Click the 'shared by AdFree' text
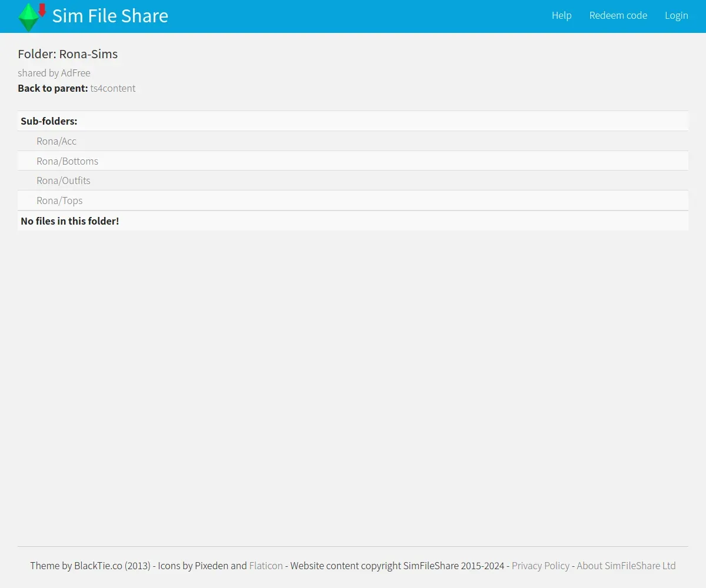 tap(54, 73)
